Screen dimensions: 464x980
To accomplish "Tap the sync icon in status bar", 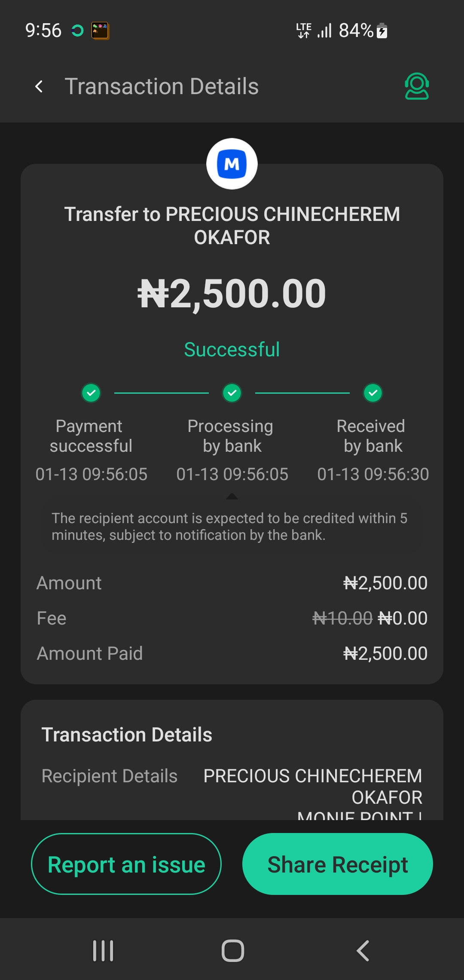I will [77, 31].
